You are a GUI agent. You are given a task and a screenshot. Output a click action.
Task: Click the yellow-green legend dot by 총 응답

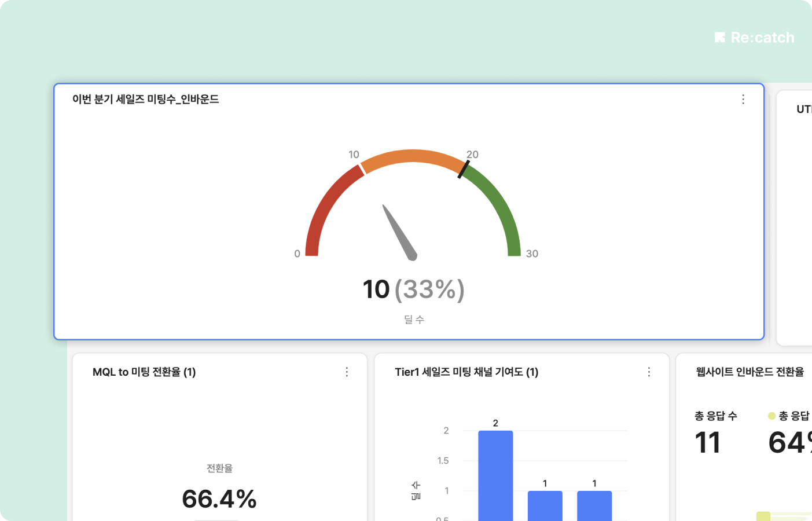tap(771, 416)
